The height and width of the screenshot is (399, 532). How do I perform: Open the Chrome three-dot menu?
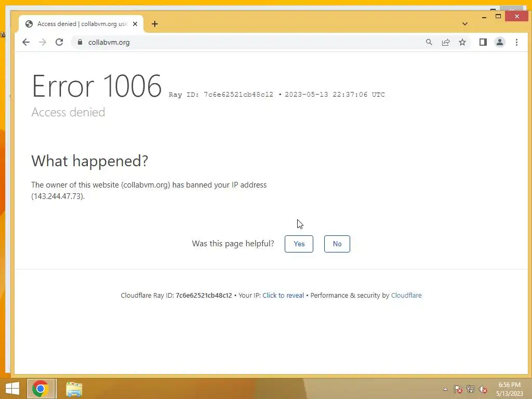pyautogui.click(x=516, y=42)
